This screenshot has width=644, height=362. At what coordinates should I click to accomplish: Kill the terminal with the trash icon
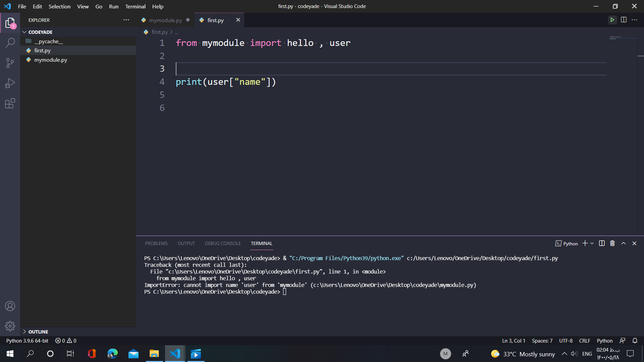point(612,243)
